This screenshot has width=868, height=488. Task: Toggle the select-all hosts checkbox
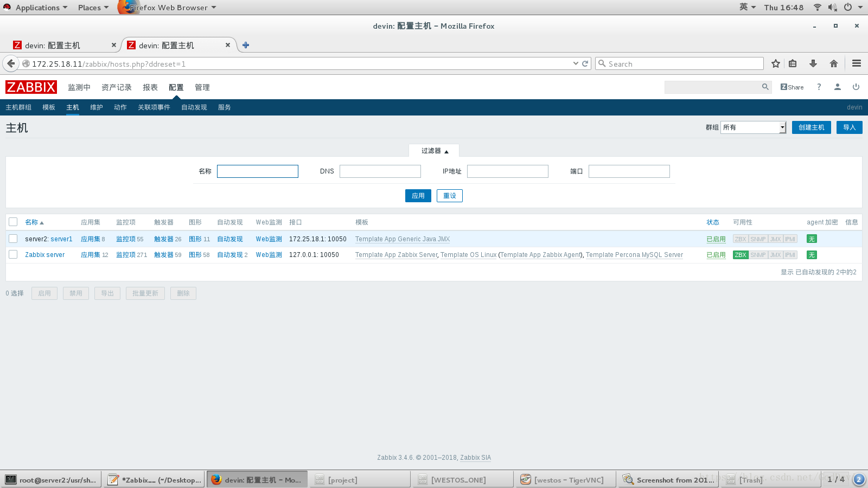(13, 222)
